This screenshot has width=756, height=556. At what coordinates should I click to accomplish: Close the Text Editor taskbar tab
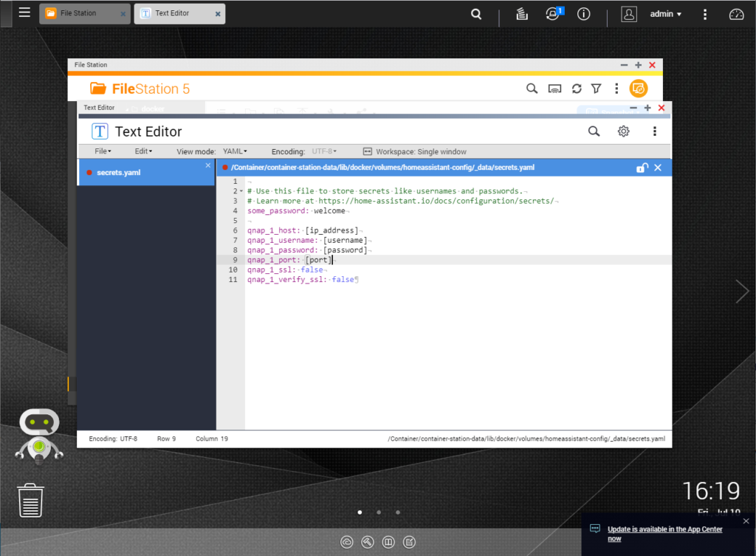[218, 14]
